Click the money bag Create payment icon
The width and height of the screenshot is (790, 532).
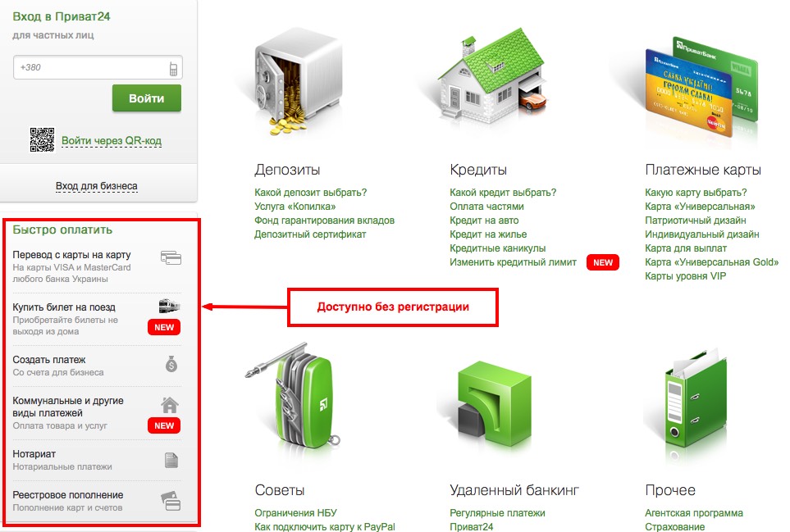pos(171,363)
